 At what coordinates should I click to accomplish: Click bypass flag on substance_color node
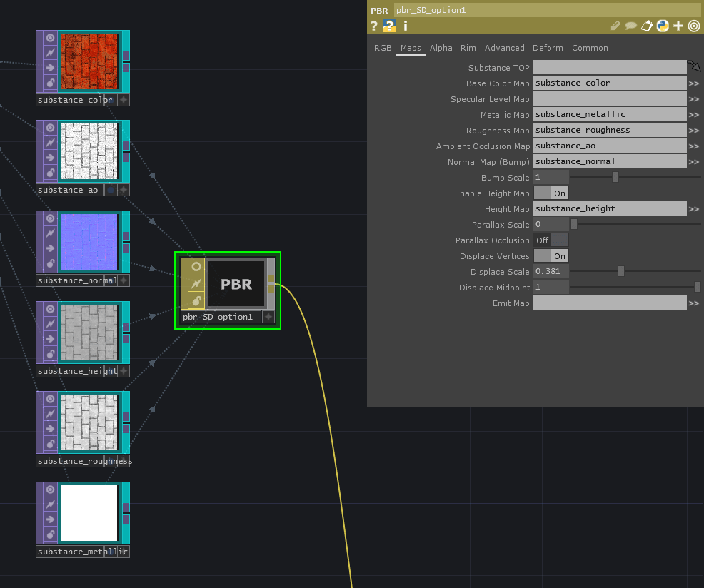coord(50,53)
